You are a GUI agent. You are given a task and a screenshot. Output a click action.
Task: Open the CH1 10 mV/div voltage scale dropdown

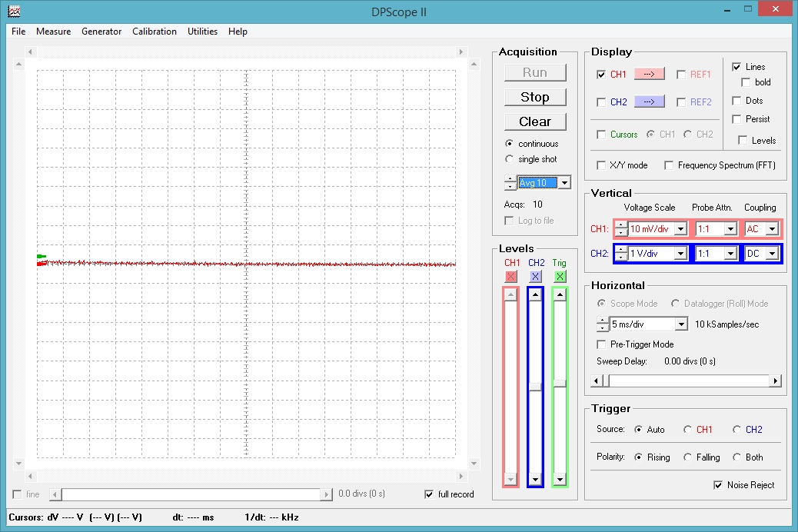[681, 229]
